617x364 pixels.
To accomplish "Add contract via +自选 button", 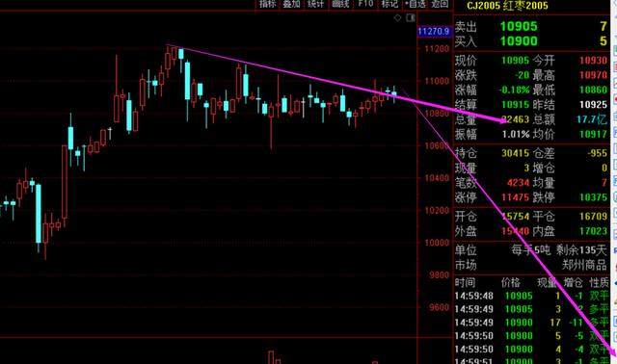I will coord(416,4).
